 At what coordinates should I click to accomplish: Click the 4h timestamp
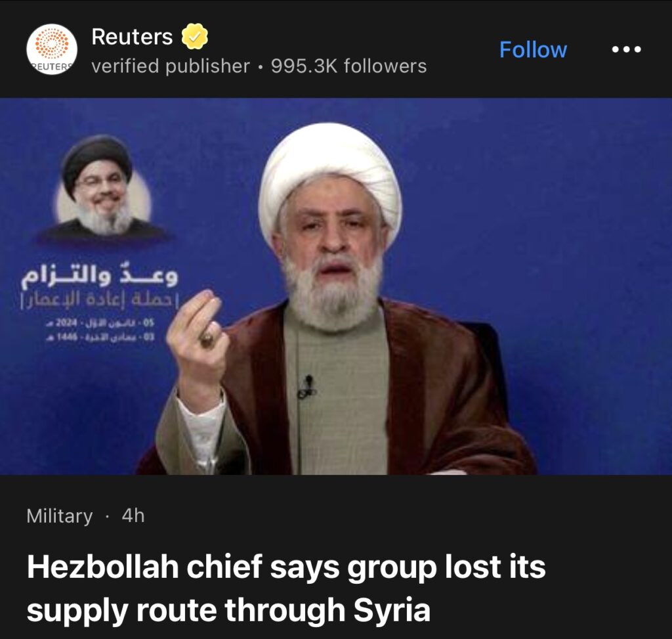pos(133,516)
